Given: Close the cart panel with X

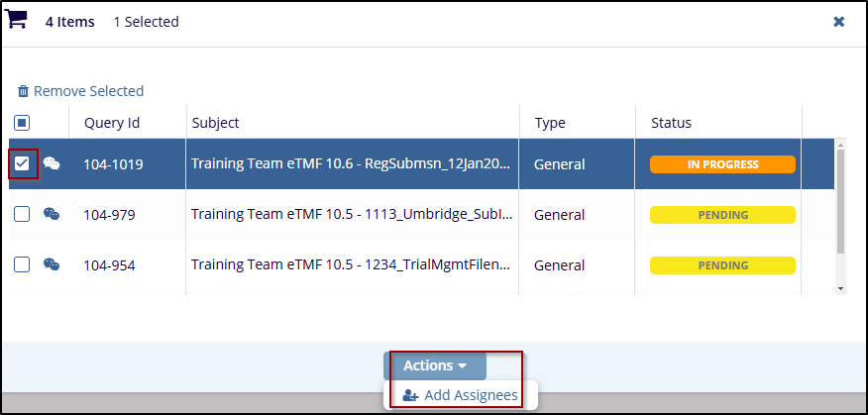Looking at the screenshot, I should [x=838, y=22].
